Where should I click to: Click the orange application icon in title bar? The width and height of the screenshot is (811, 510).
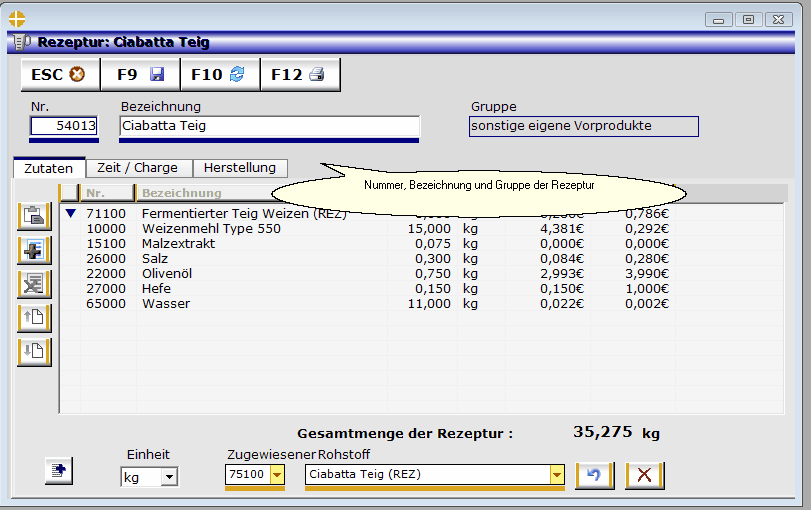(x=17, y=19)
